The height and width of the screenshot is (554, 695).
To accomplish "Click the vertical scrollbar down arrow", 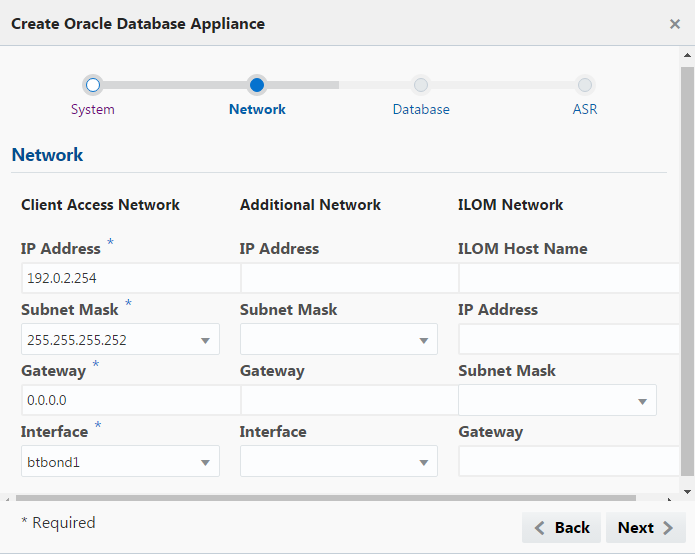I will [x=687, y=491].
